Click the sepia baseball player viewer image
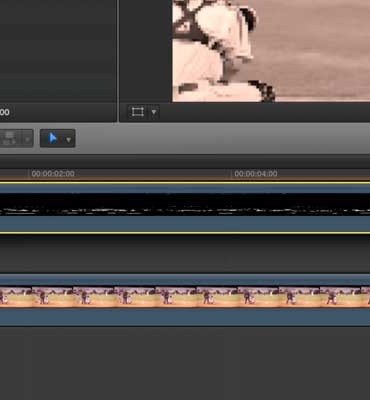This screenshot has height=400, width=370. click(x=271, y=51)
